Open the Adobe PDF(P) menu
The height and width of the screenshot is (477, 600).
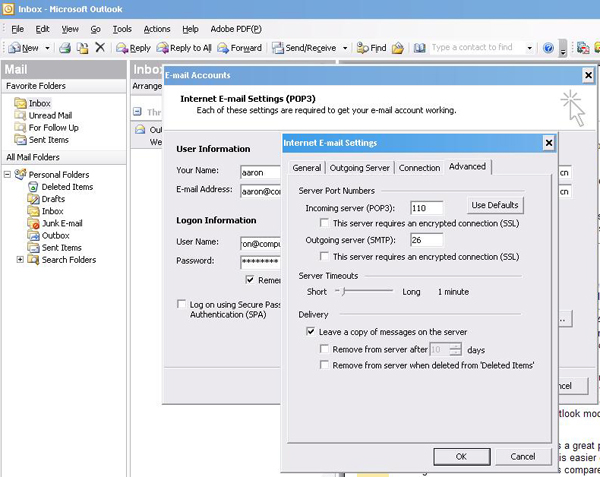(x=236, y=29)
